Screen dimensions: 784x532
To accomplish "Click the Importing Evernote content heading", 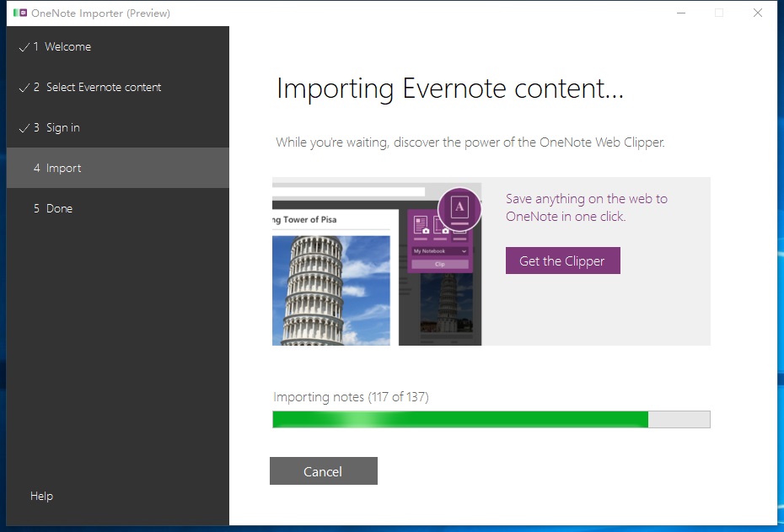I will click(x=450, y=89).
